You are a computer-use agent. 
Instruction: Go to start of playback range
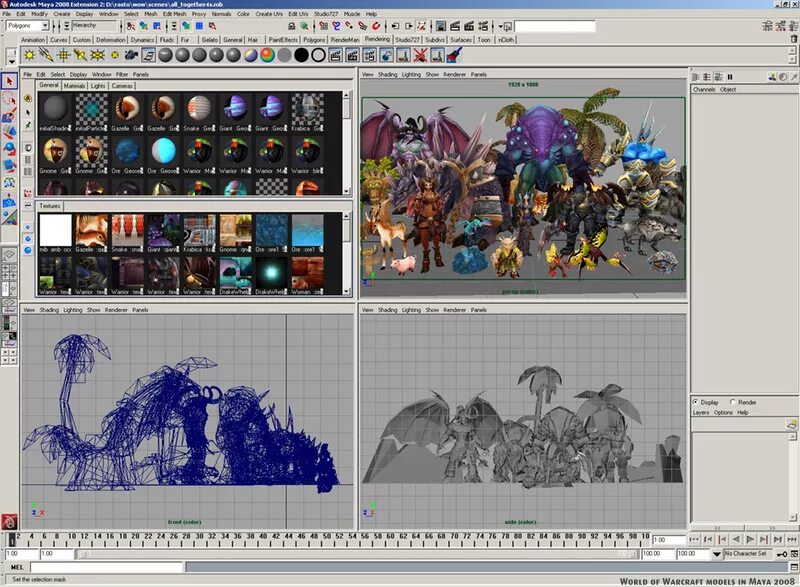point(693,540)
